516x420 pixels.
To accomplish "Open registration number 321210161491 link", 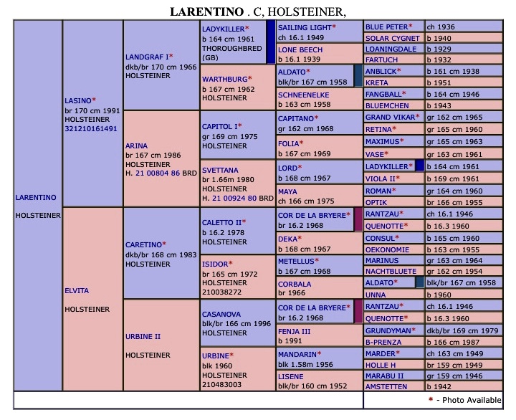I will coord(91,128).
